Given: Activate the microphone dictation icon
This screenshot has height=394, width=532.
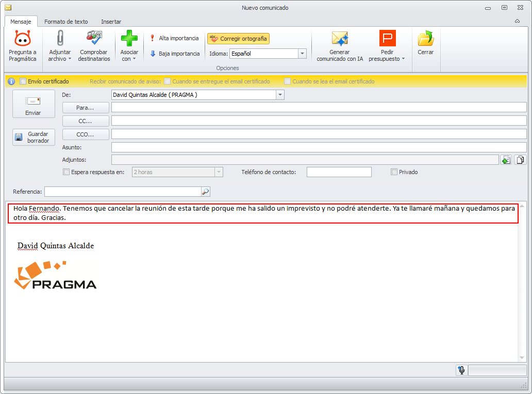Looking at the screenshot, I should pos(461,370).
